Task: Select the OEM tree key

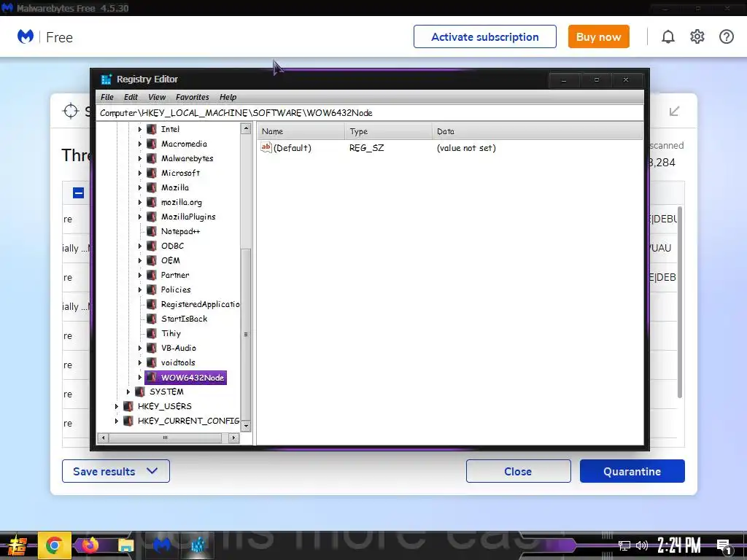Action: click(170, 260)
